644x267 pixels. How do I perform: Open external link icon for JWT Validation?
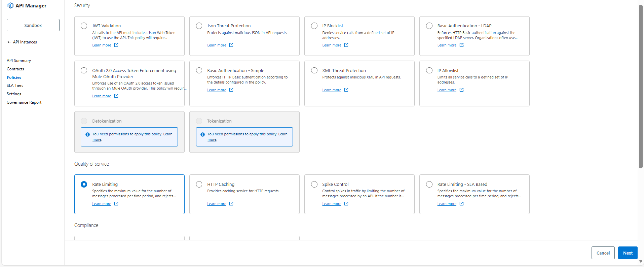click(x=116, y=45)
